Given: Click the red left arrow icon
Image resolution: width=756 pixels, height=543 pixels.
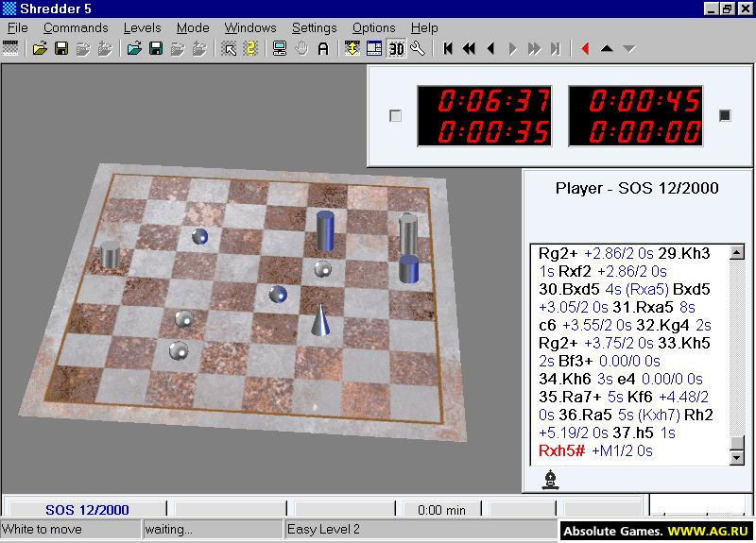Looking at the screenshot, I should tap(585, 49).
